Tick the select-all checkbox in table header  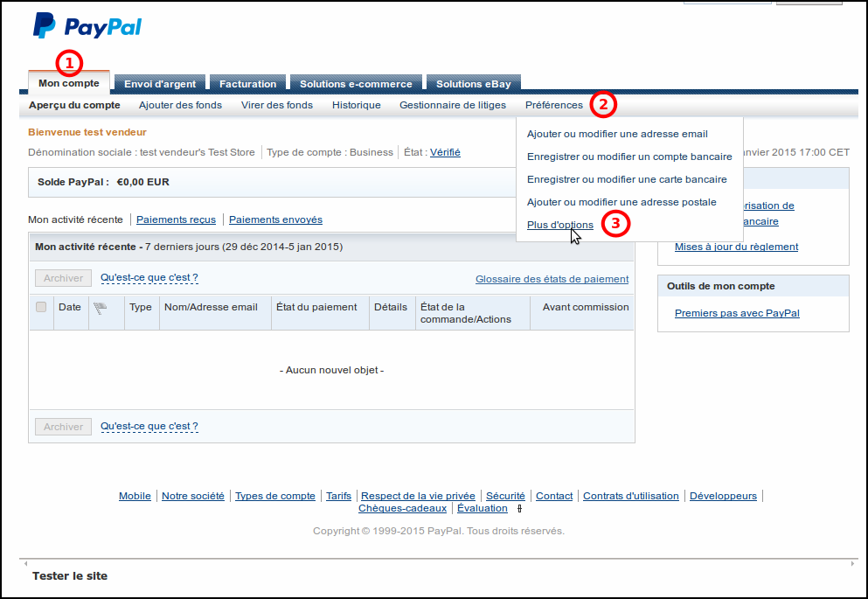(x=41, y=307)
